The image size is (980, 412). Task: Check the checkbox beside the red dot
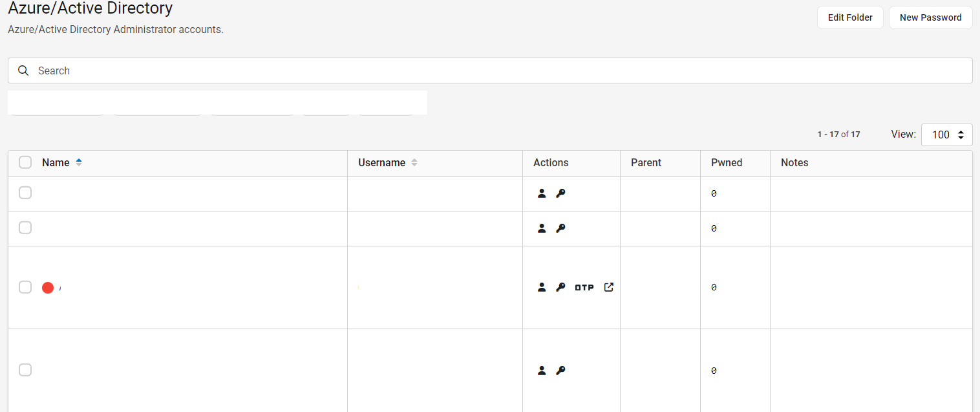point(25,287)
